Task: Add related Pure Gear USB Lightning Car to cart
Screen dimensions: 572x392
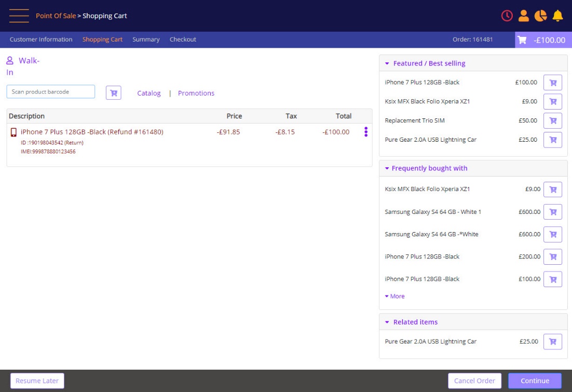Action: tap(553, 342)
